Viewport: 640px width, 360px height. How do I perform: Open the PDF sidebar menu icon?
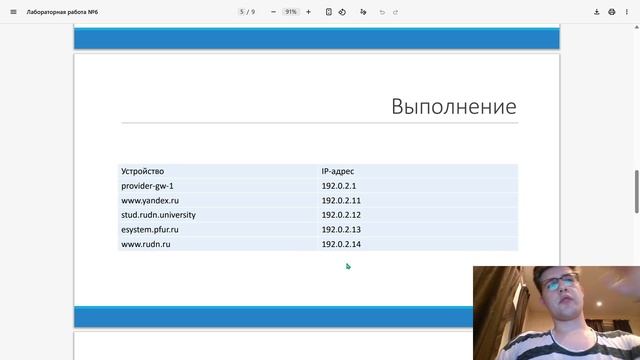pyautogui.click(x=13, y=12)
